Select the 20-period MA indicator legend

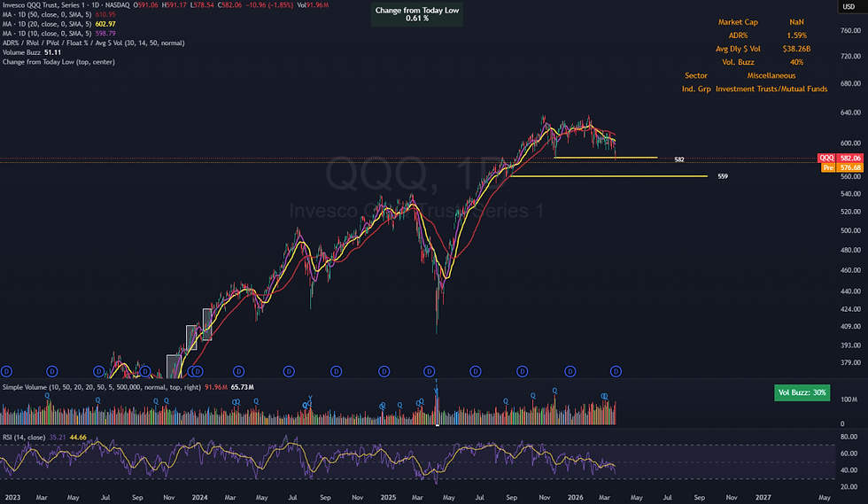(x=47, y=24)
